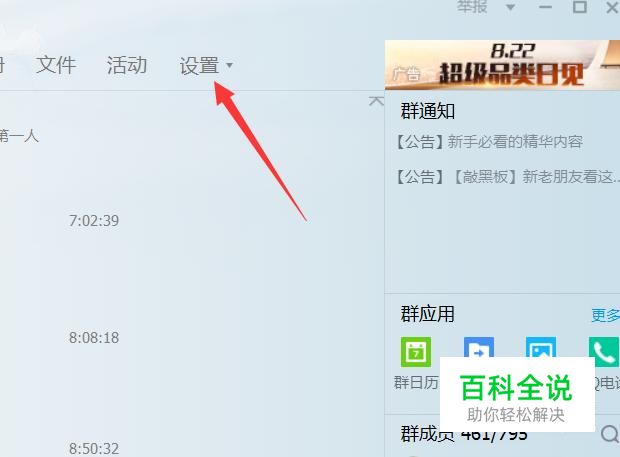The image size is (620, 457).
Task: Launch the green phone call app icon
Action: point(604,352)
